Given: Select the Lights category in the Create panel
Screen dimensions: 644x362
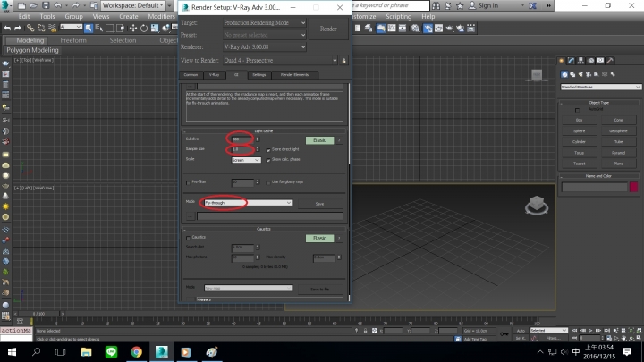Looking at the screenshot, I should coord(580,74).
